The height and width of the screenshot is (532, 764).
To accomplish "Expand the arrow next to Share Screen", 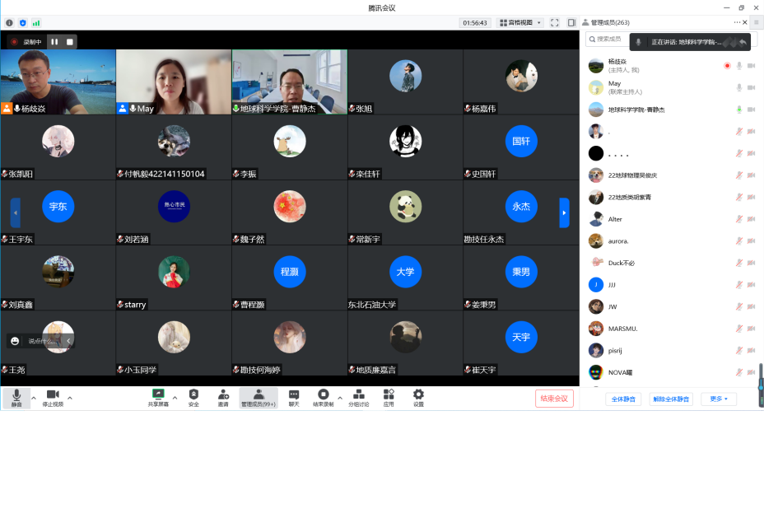I will (175, 398).
